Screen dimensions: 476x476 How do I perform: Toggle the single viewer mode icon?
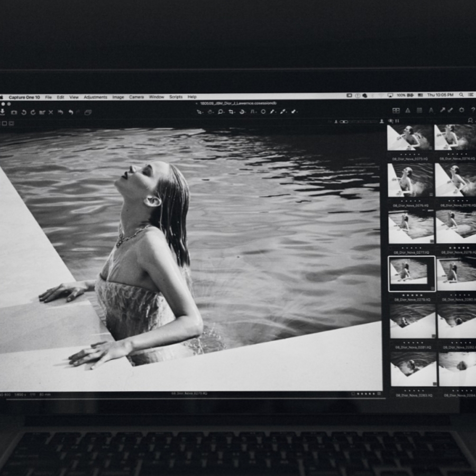pyautogui.click(x=4, y=123)
